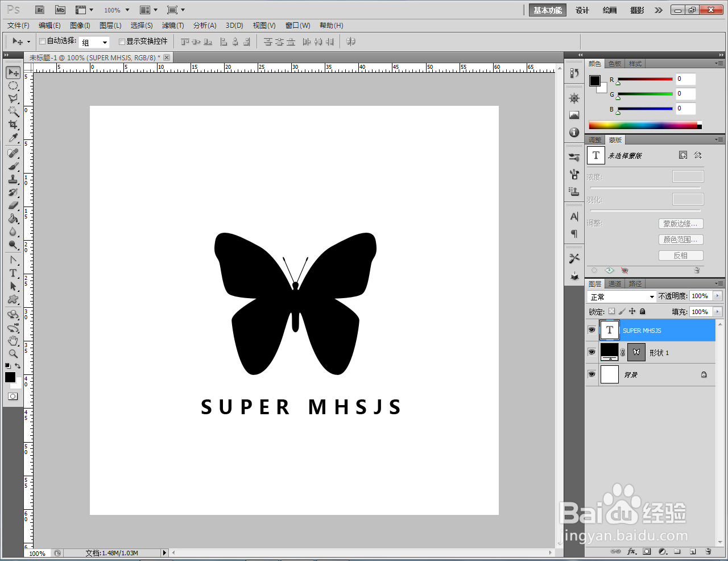Select the 3D Rotate tool

coord(13,315)
